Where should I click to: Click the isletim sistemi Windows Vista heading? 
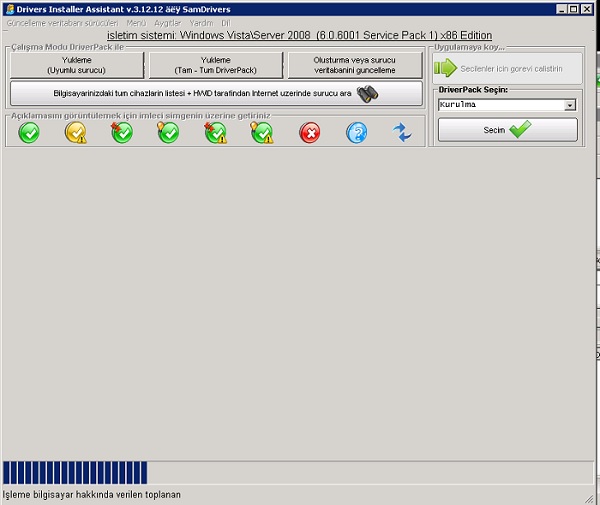[x=300, y=35]
